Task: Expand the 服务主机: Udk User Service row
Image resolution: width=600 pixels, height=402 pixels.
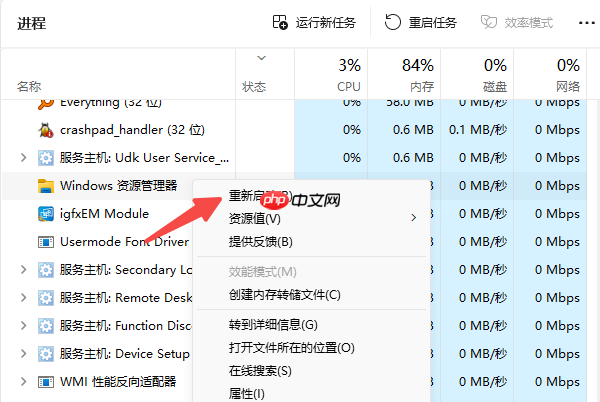Action: point(23,157)
